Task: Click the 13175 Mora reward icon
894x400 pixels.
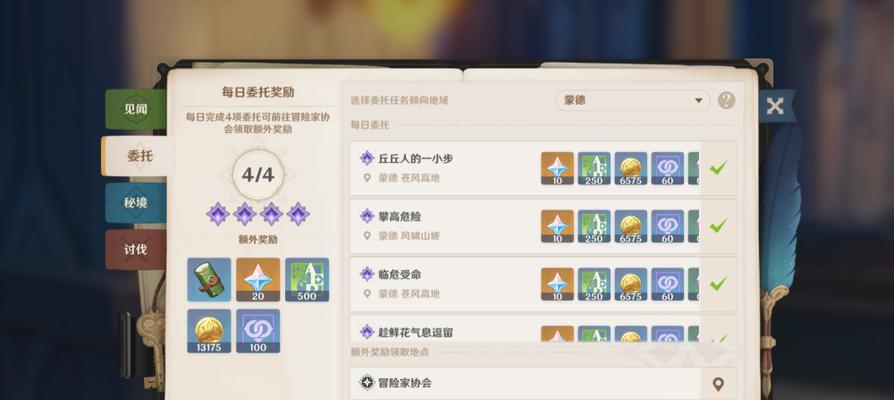Action: coord(209,331)
